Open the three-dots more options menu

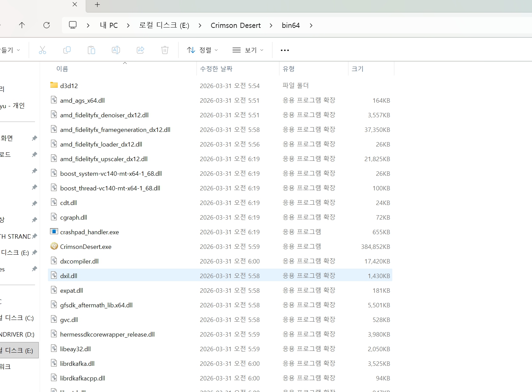(285, 50)
